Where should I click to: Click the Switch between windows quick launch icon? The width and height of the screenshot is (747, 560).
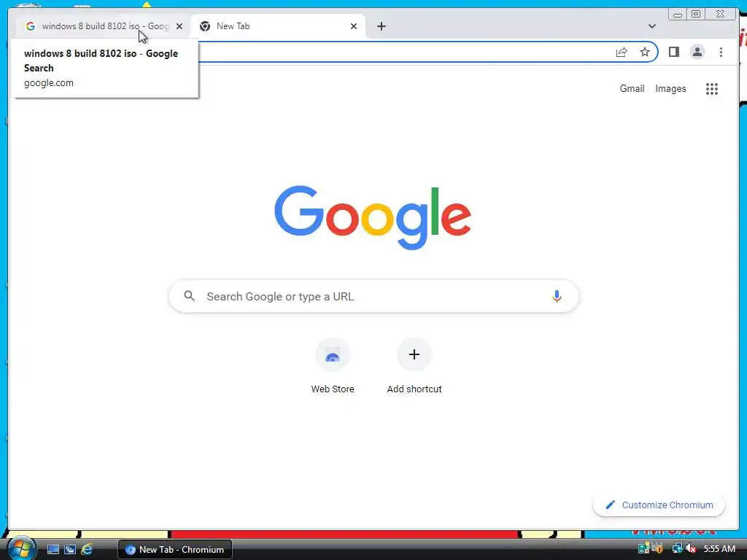[x=70, y=550]
